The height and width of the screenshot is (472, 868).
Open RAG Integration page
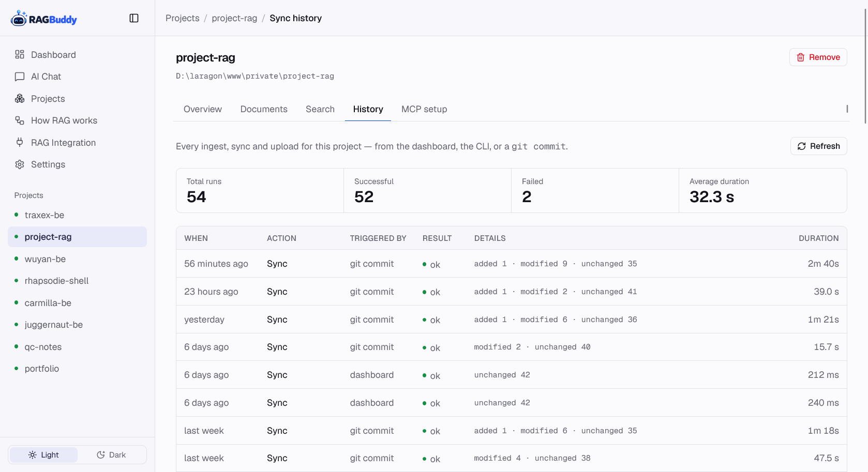click(78, 143)
